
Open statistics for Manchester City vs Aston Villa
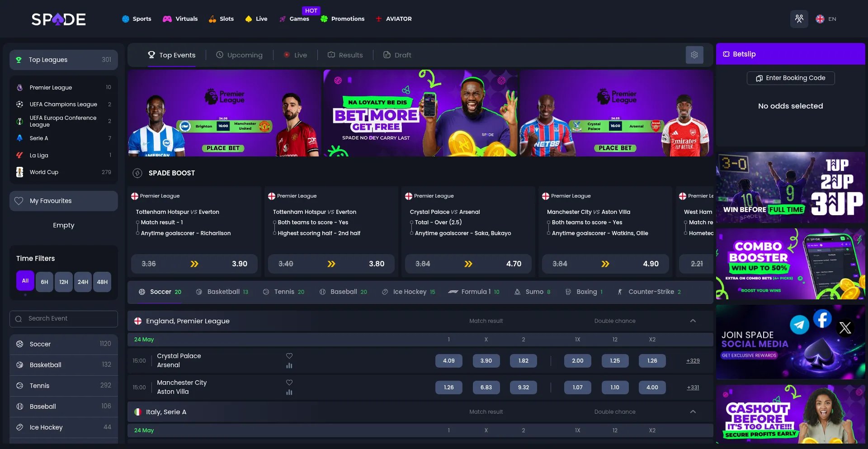pos(289,392)
